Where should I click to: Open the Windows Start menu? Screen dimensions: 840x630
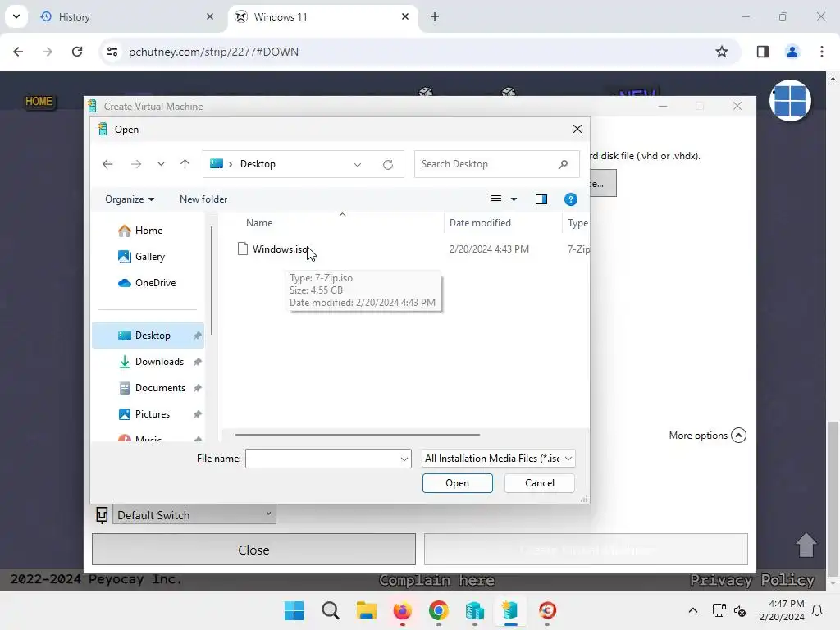pyautogui.click(x=294, y=610)
